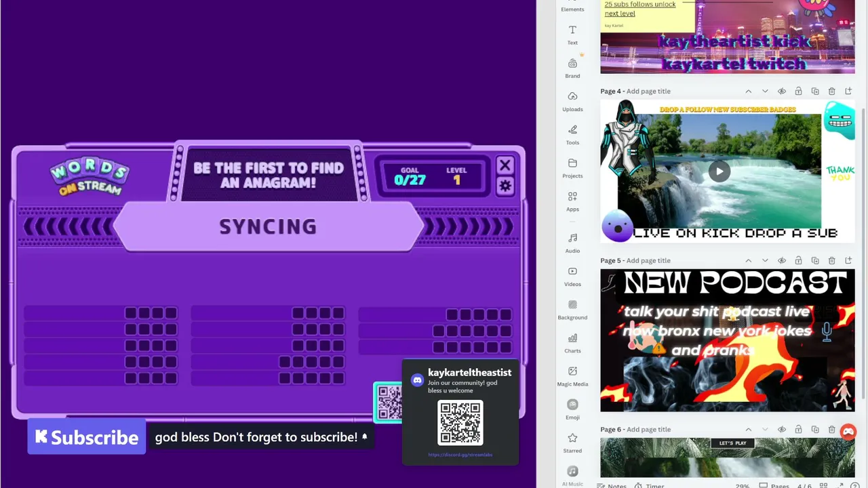868x488 pixels.
Task: Click the Discord community QR code
Action: tap(460, 423)
